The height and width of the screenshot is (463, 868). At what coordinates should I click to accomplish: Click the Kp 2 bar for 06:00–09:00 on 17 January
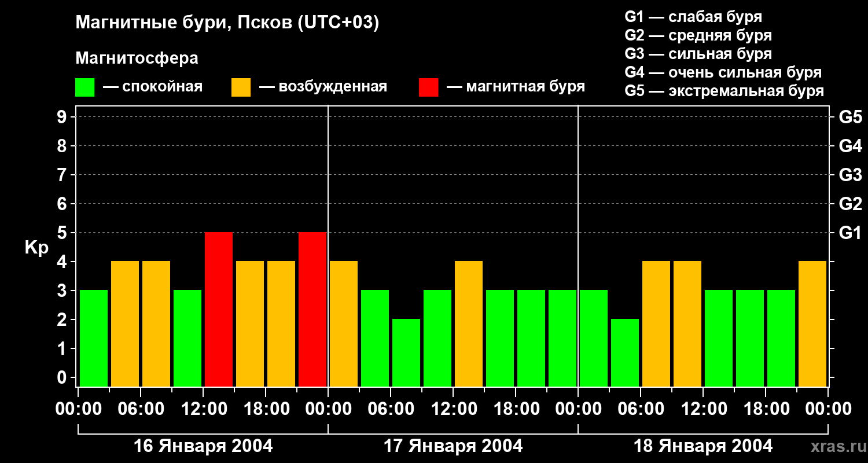[x=406, y=352]
